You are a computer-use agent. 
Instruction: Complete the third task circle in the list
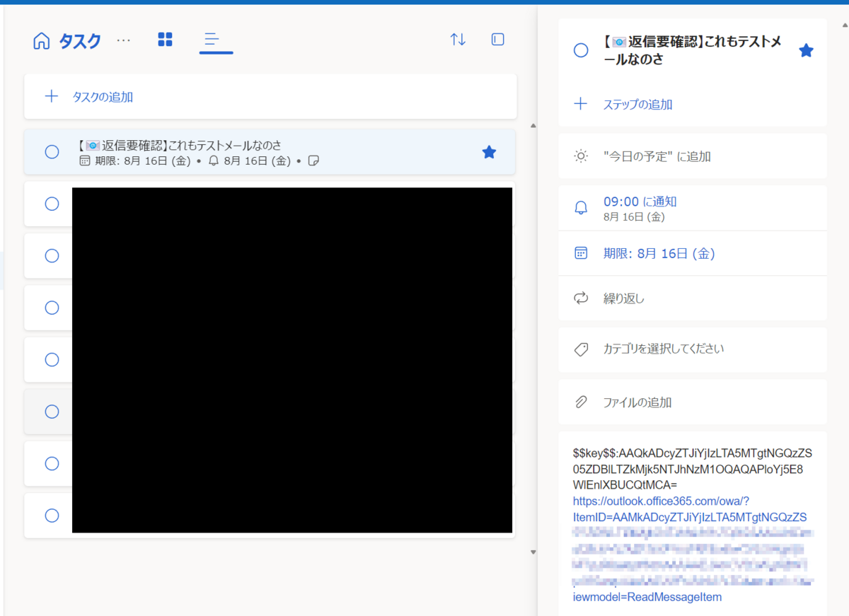52,255
